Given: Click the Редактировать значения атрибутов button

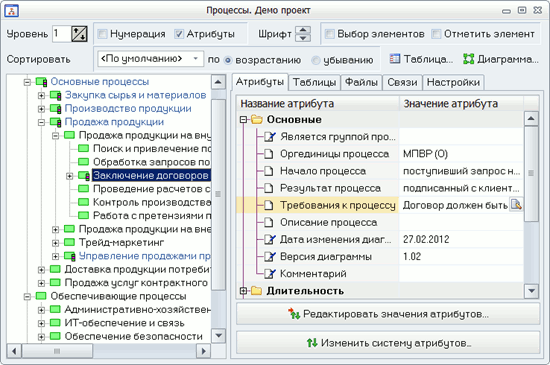Looking at the screenshot, I should click(388, 314).
